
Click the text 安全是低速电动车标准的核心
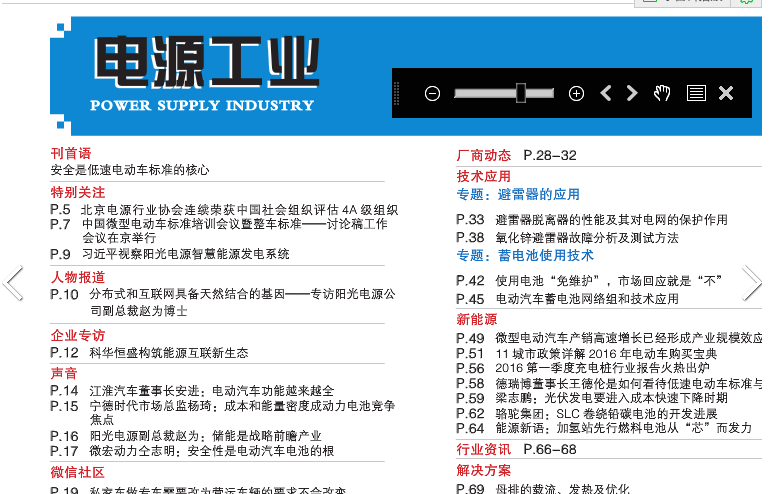(x=130, y=170)
